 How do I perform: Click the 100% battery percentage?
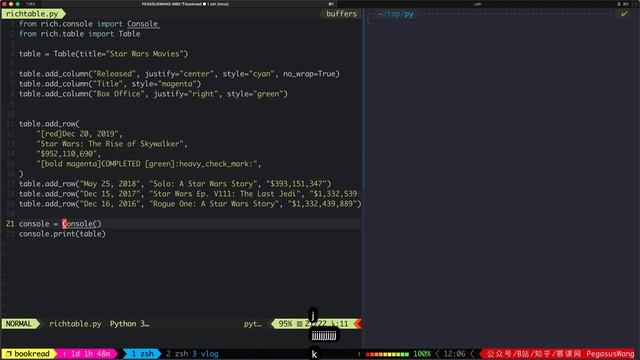[x=422, y=354]
